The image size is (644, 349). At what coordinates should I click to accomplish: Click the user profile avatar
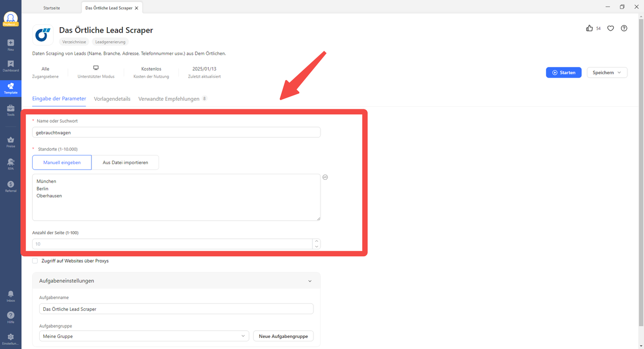[x=11, y=19]
